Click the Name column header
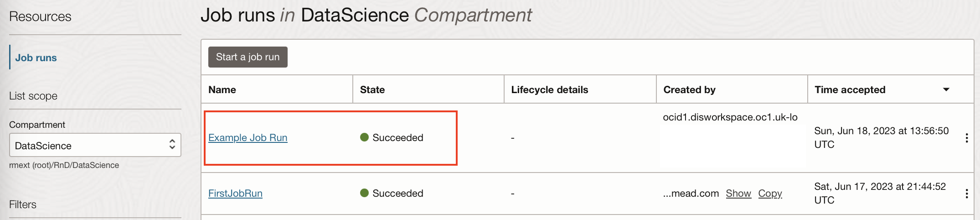Screen dimensions: 980x220 (222, 89)
